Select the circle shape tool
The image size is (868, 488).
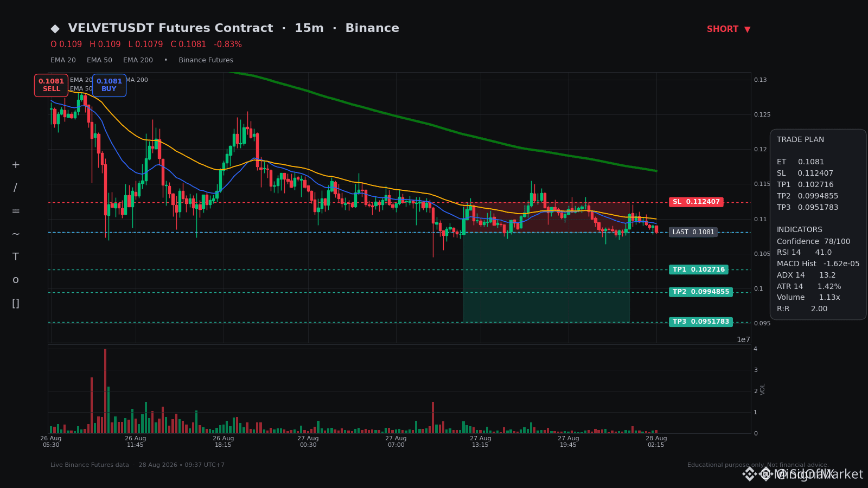coord(16,280)
